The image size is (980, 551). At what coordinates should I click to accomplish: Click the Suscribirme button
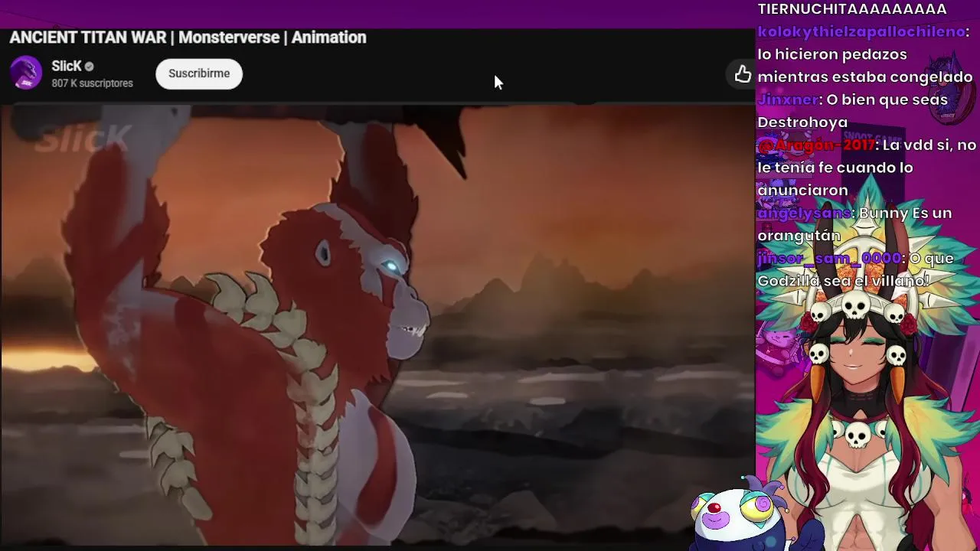tap(199, 73)
